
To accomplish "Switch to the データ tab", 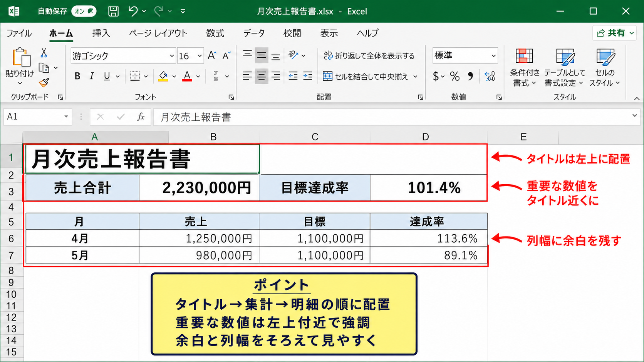I will tap(254, 33).
